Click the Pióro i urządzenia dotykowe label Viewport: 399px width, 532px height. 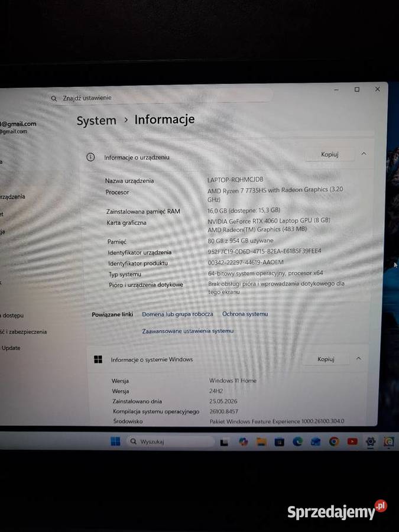tap(146, 285)
